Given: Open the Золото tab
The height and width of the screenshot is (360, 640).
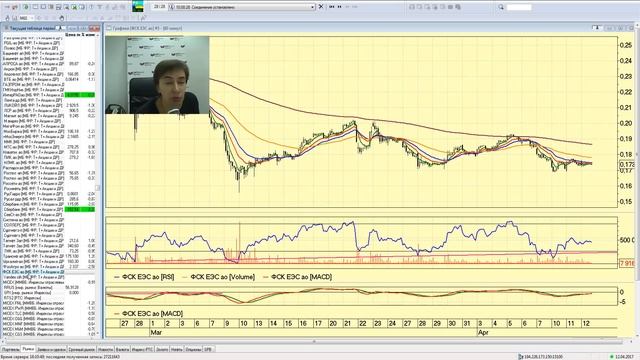Looking at the screenshot, I should pos(162,349).
